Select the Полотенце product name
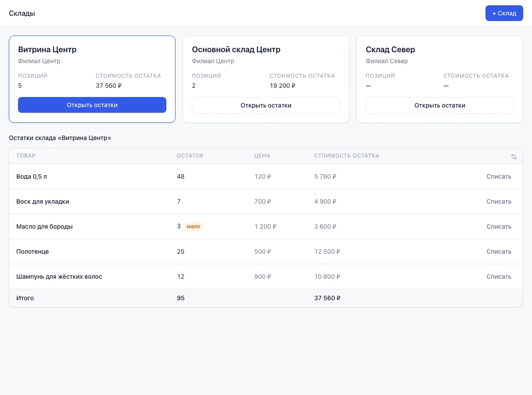 coord(32,251)
